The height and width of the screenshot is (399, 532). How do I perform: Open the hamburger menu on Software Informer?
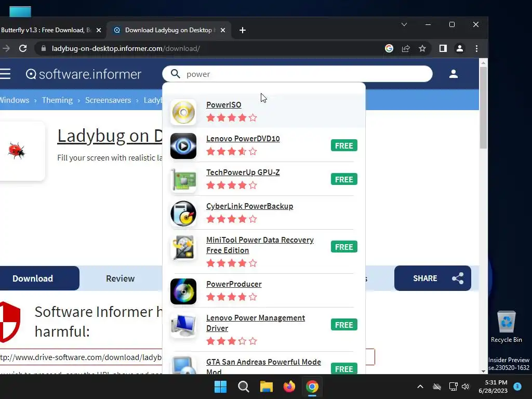click(x=5, y=74)
